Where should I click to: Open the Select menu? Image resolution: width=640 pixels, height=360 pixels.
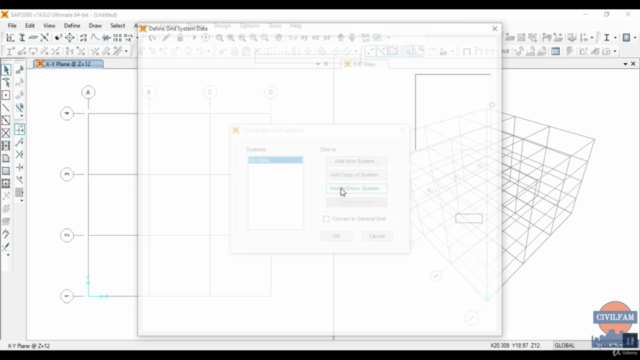[x=118, y=26]
